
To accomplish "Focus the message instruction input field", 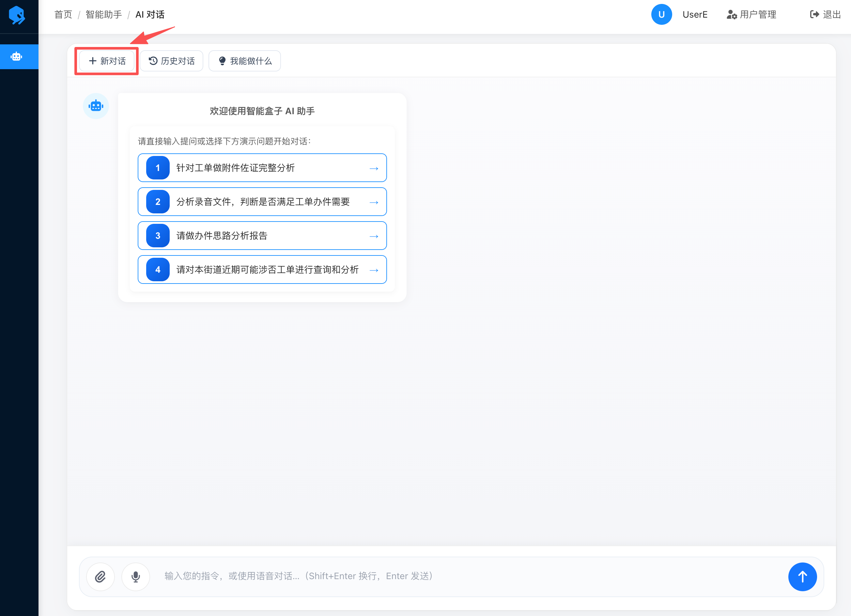I will coord(469,576).
